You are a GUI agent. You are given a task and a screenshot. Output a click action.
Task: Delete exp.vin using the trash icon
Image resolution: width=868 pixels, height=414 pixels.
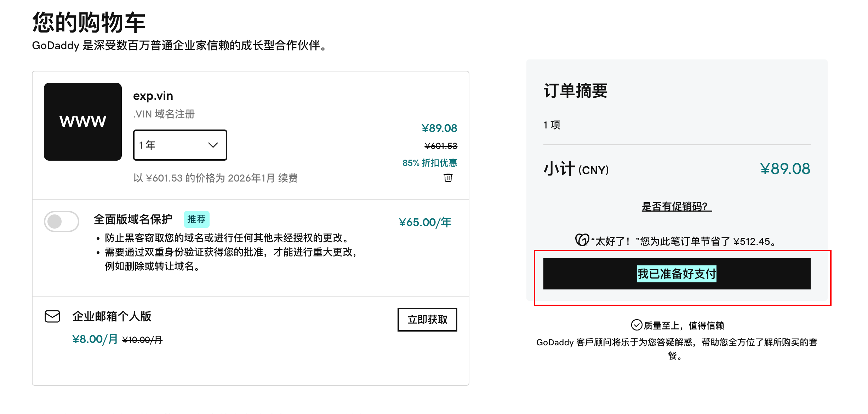tap(448, 177)
